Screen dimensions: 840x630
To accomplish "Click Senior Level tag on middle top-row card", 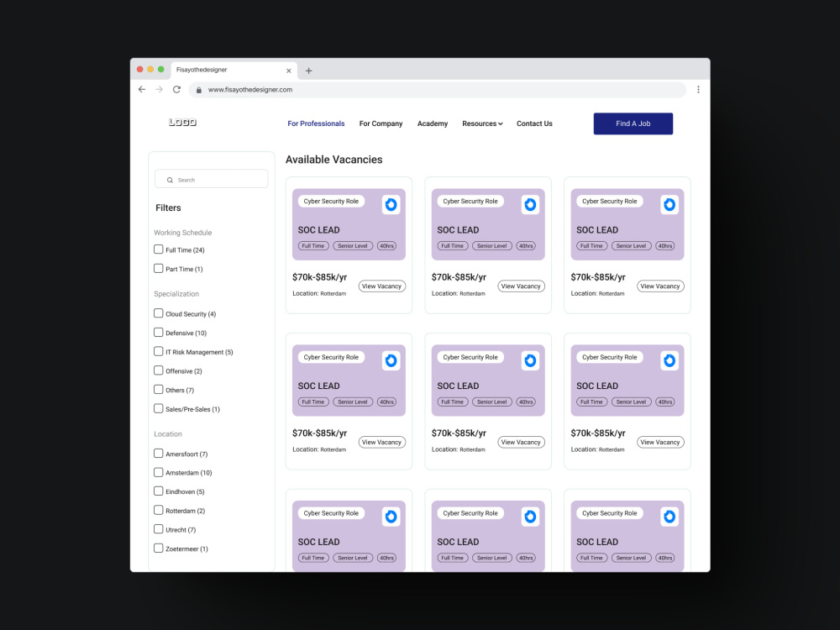I will pos(491,246).
